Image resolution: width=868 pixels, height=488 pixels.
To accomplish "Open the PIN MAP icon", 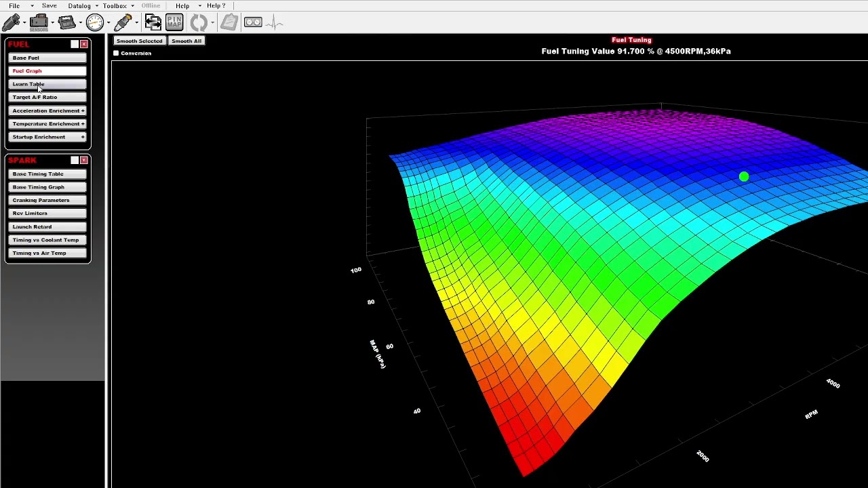I will tap(174, 22).
